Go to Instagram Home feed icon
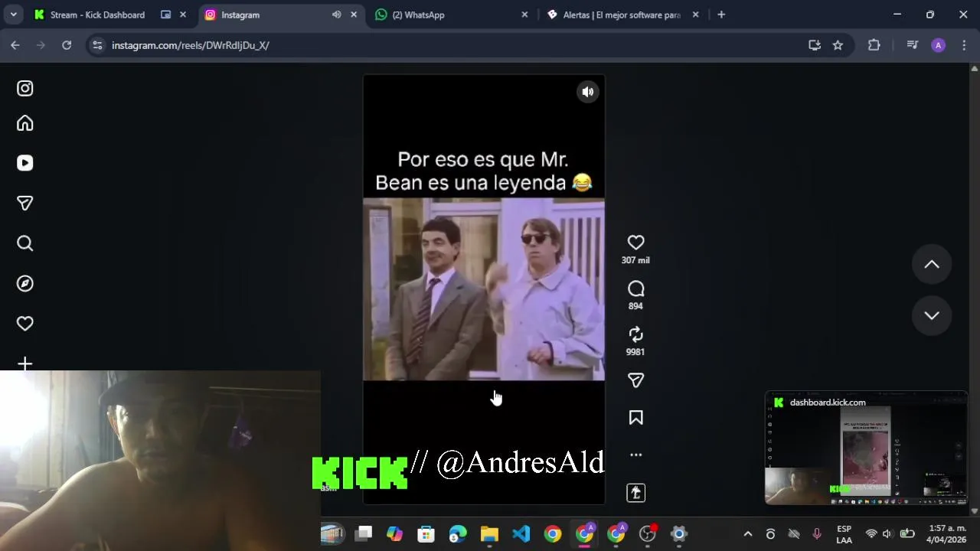This screenshot has width=980, height=551. pos(25,123)
